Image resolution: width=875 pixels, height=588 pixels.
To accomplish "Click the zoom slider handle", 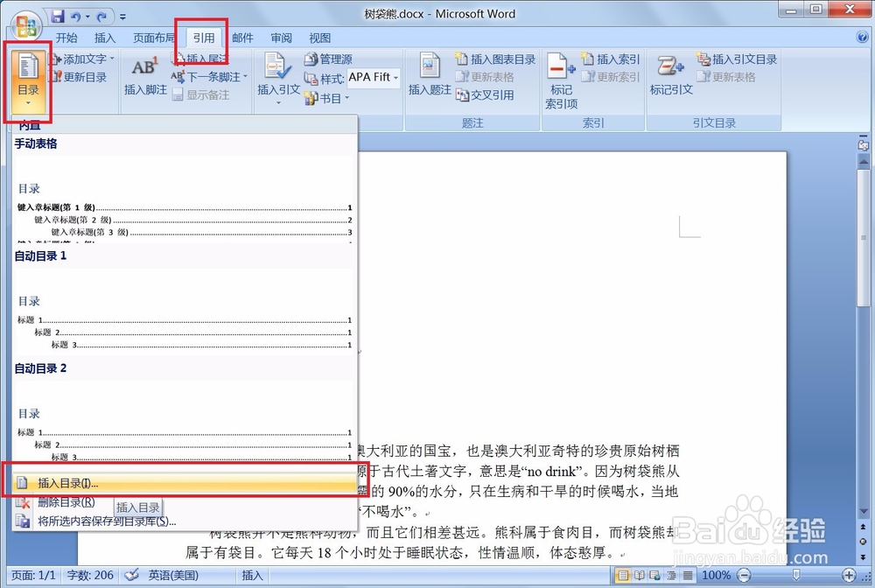I will point(796,575).
